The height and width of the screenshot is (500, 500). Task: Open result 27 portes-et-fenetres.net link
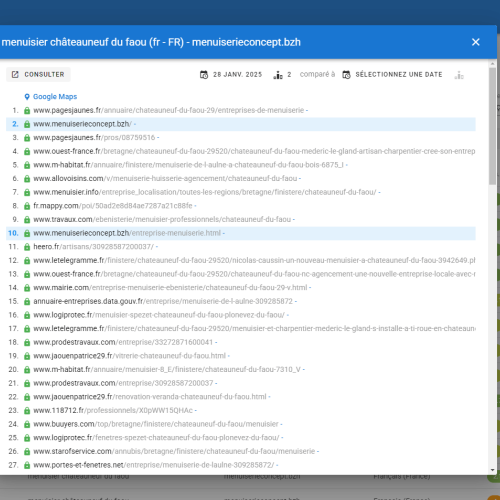tap(154, 465)
